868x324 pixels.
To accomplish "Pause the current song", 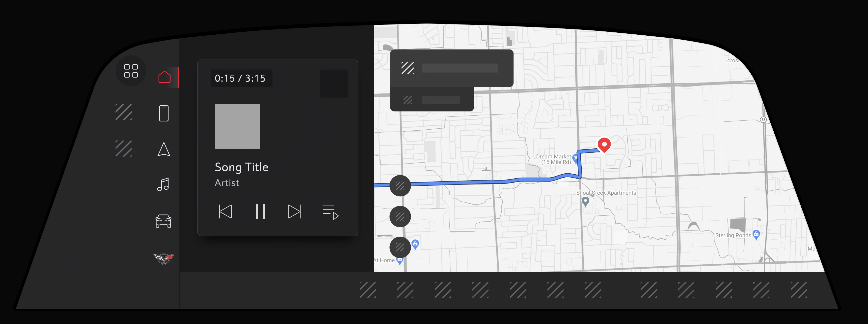I will point(260,212).
